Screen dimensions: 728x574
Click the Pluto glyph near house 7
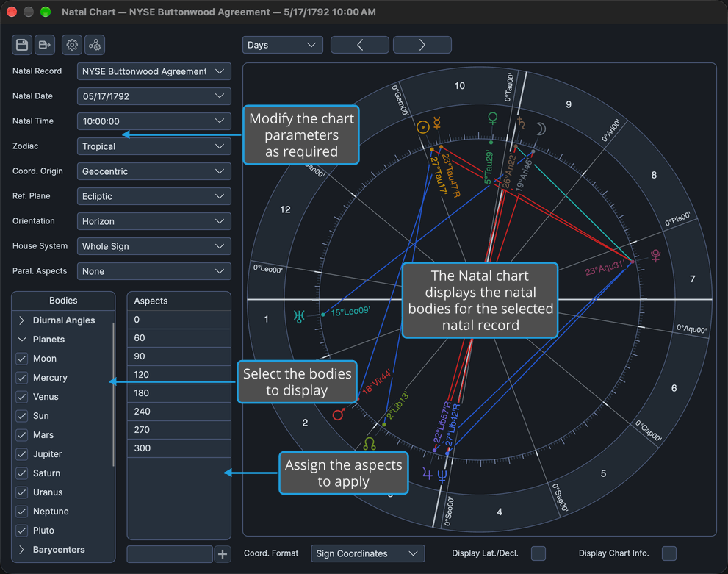point(655,256)
